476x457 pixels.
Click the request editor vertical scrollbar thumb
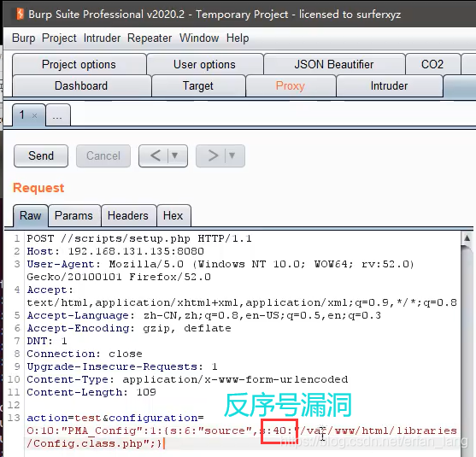point(467,349)
